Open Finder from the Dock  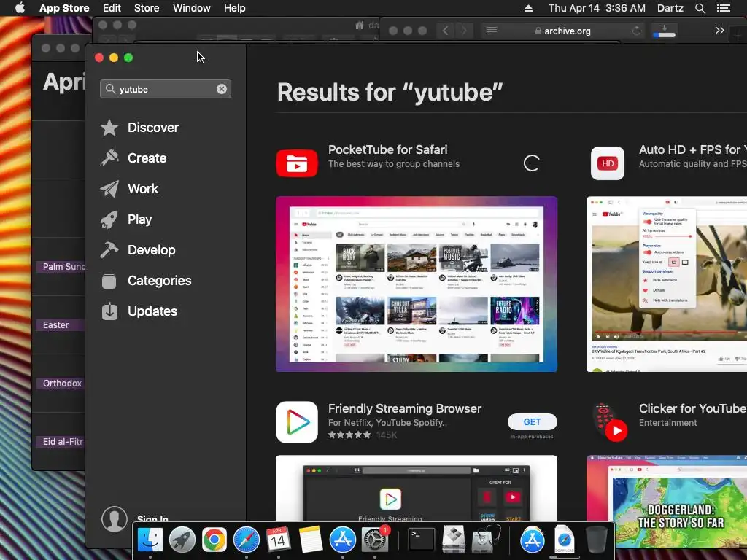click(150, 540)
